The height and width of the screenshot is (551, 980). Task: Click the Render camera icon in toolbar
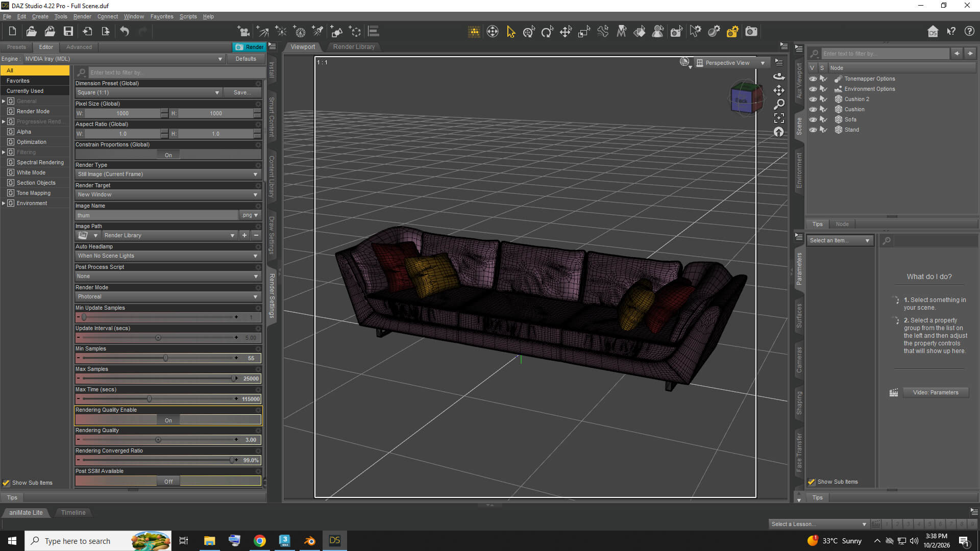(751, 32)
